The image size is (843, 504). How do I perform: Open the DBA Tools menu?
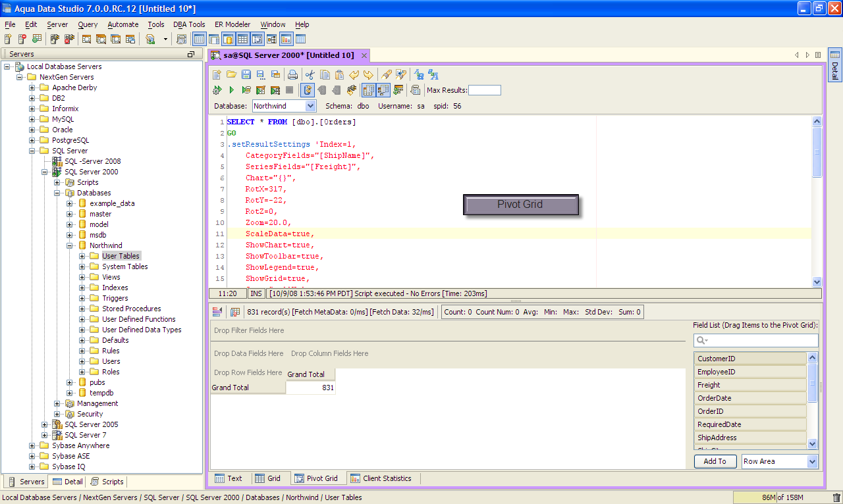(189, 24)
